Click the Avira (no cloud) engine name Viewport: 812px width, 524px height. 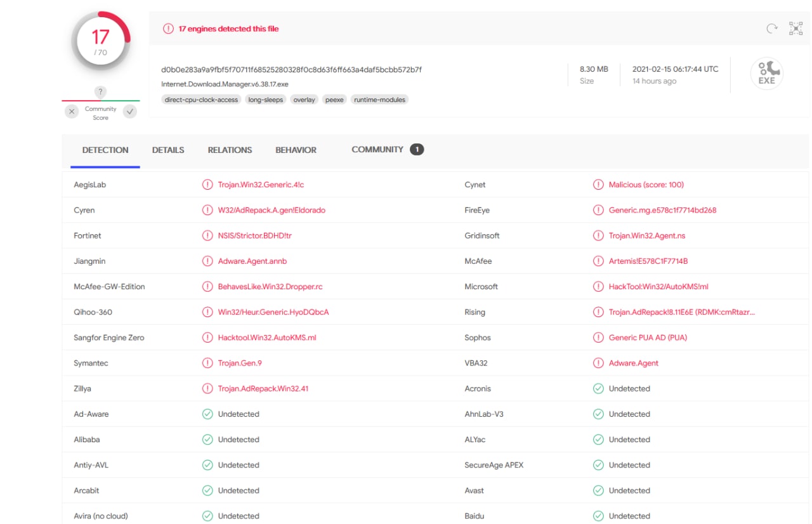101,516
